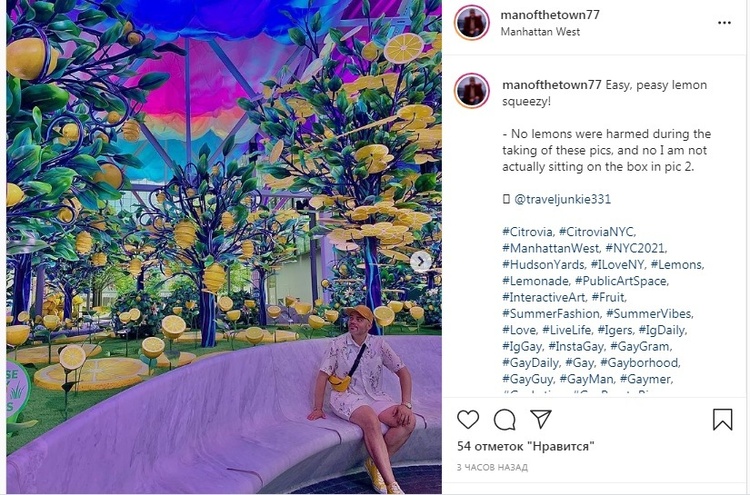Open post timestamp link below likes
The width and height of the screenshot is (750, 495).
pyautogui.click(x=492, y=467)
